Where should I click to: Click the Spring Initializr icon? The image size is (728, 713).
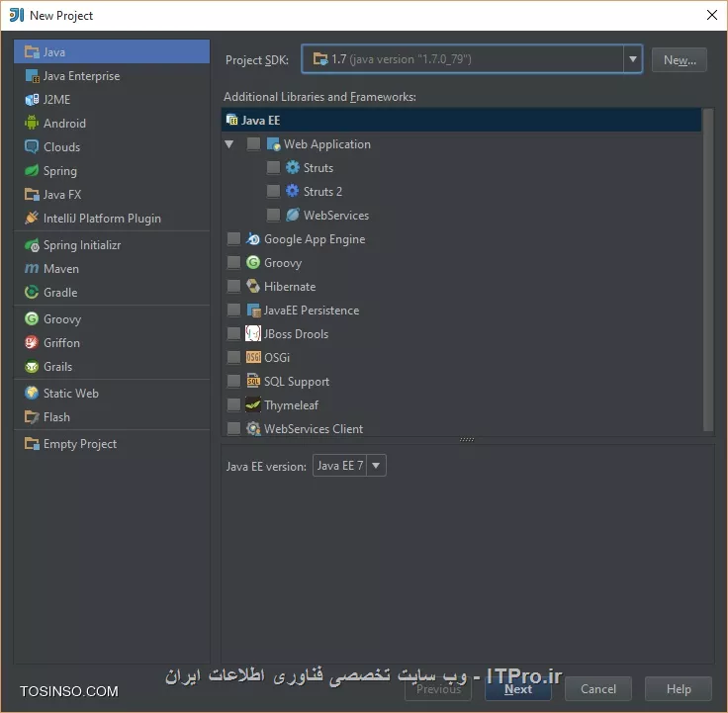(32, 244)
